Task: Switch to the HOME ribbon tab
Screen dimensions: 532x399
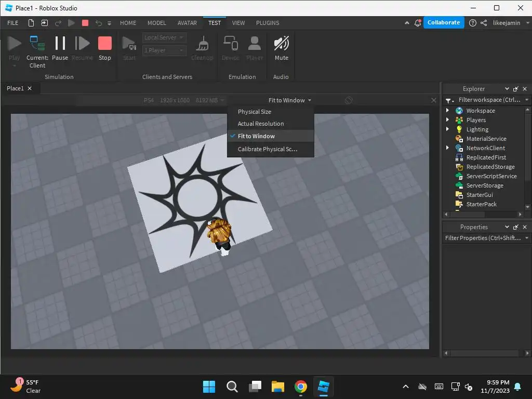Action: tap(128, 23)
